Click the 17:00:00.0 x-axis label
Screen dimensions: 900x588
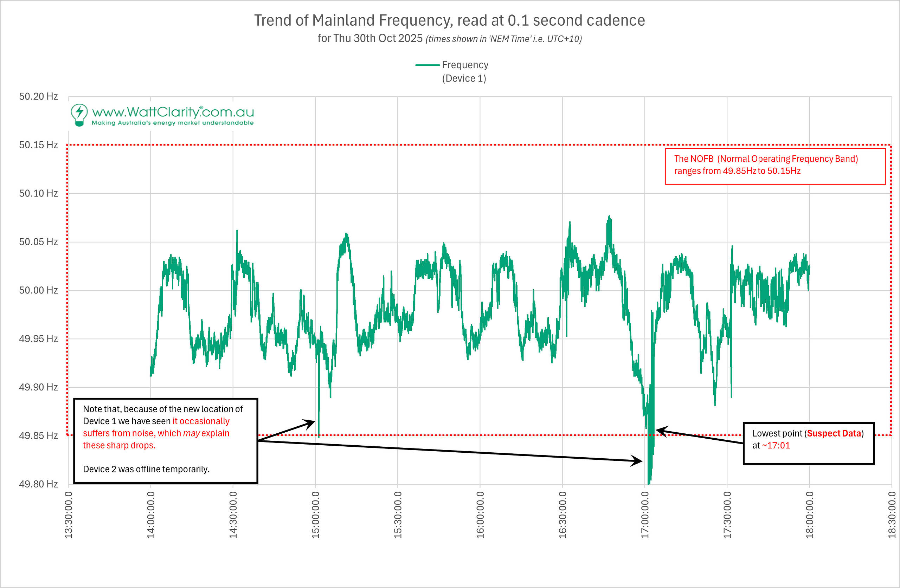(645, 515)
